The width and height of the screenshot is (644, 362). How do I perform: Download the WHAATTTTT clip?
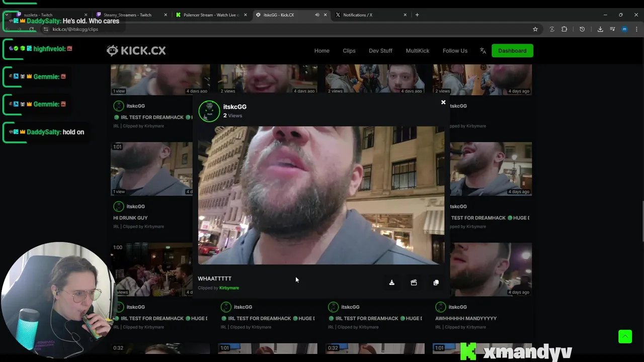pyautogui.click(x=391, y=283)
